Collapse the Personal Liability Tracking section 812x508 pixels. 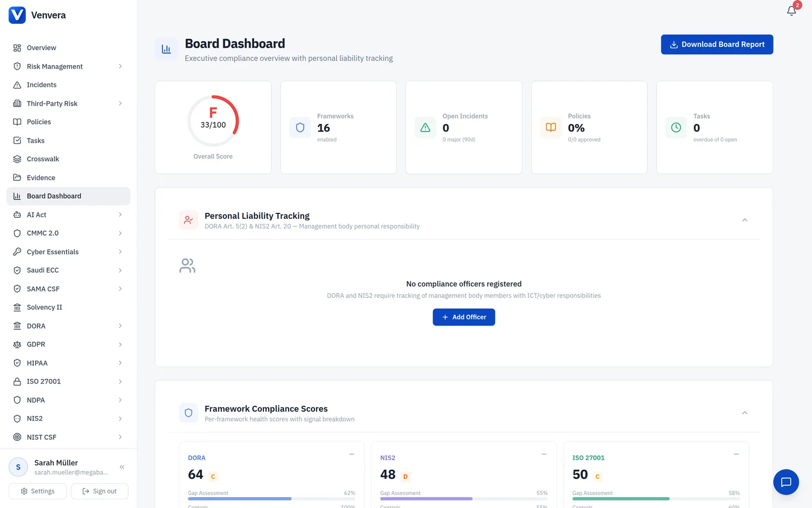(745, 220)
